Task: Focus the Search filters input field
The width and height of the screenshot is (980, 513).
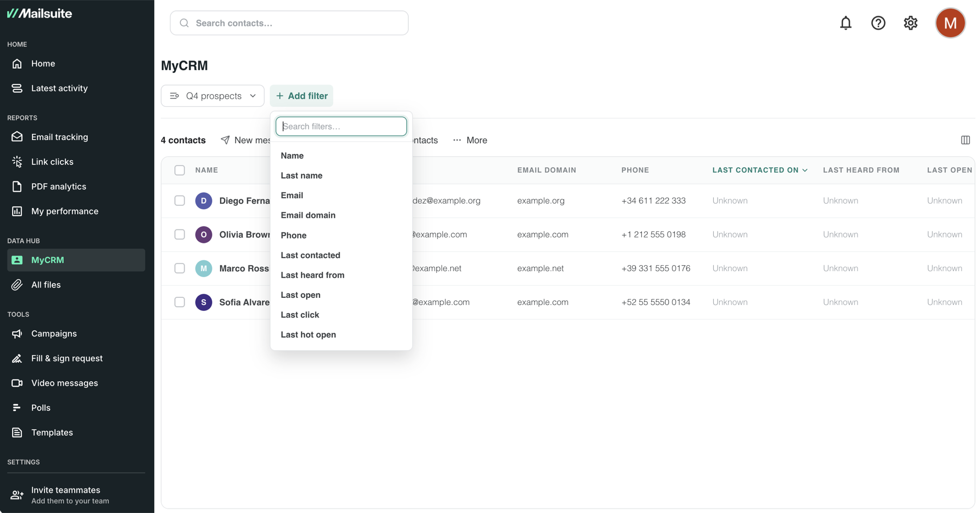Action: coord(341,126)
